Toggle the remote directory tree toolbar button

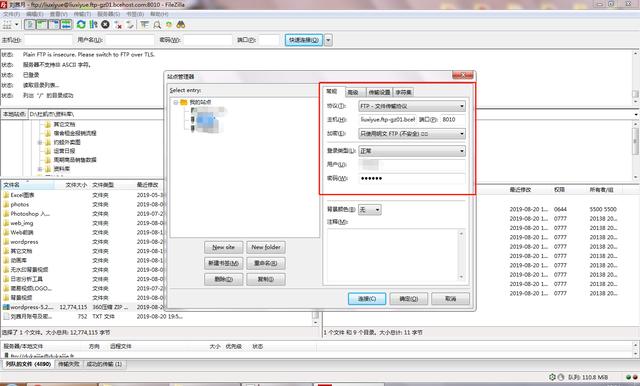point(54,25)
